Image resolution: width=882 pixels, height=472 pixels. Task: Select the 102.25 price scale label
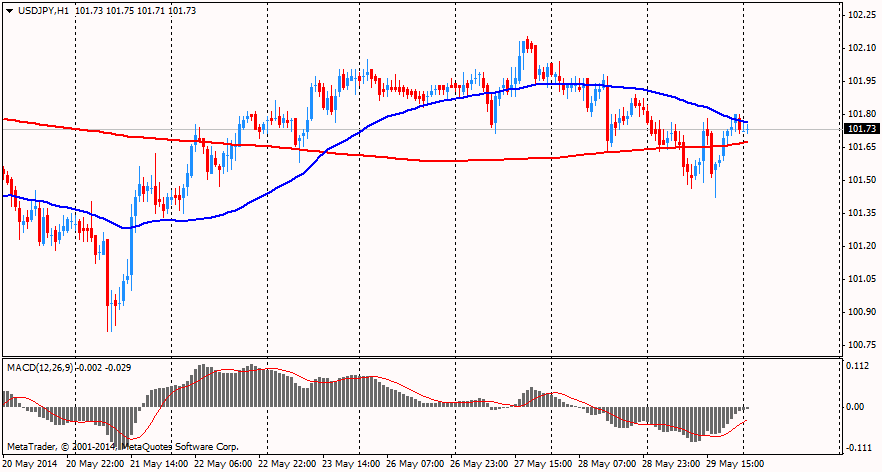tap(860, 16)
